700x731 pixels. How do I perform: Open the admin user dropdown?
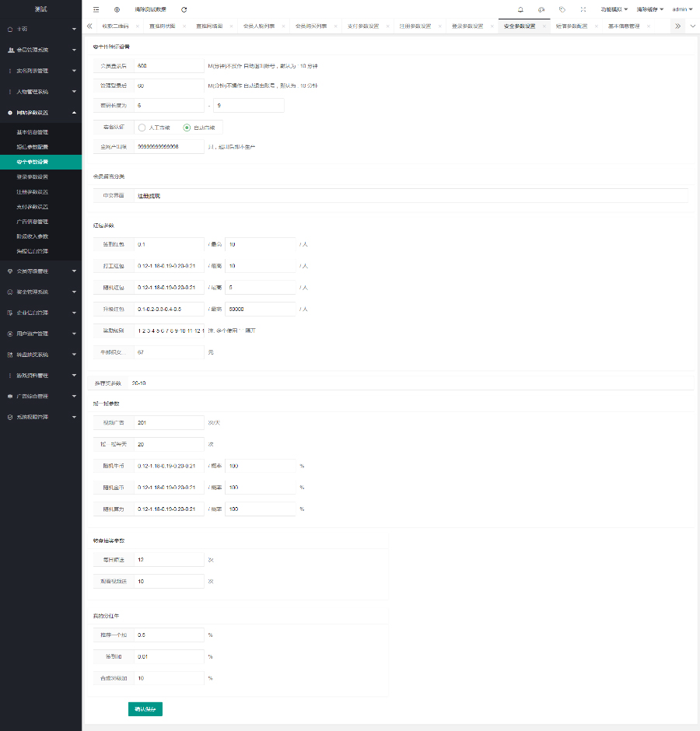click(682, 9)
